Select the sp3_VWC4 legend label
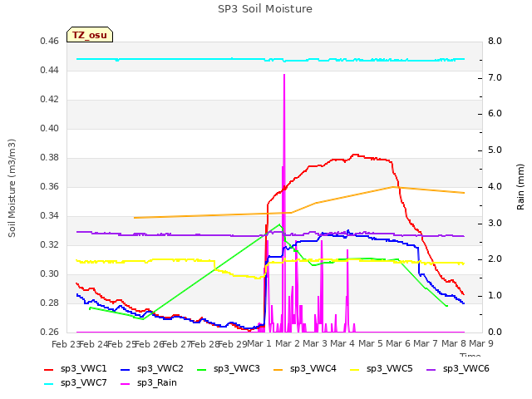532x399 pixels. [313, 368]
